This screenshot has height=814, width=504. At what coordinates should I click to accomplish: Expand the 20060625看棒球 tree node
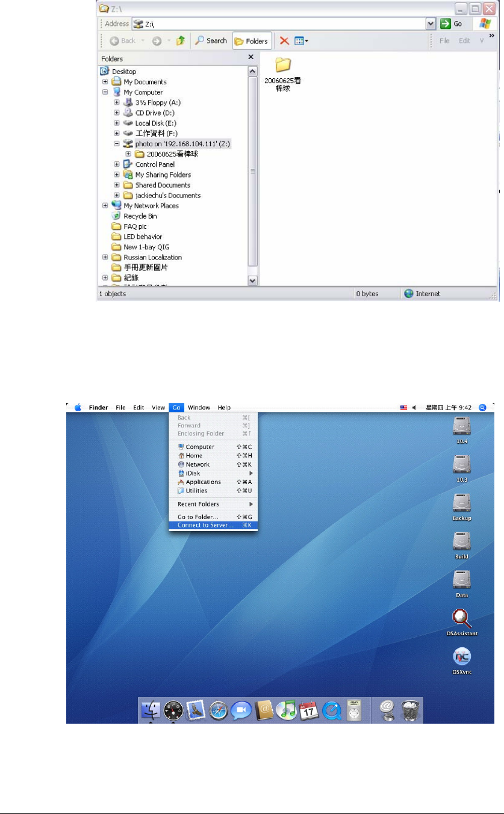(128, 154)
